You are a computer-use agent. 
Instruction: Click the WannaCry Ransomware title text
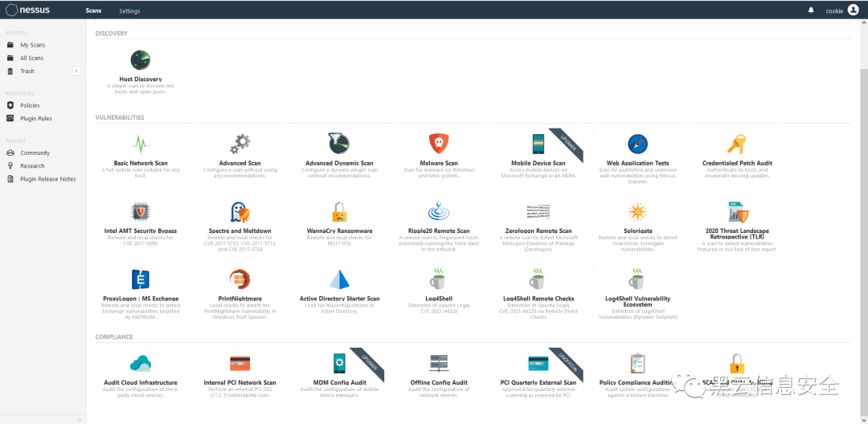tap(339, 230)
